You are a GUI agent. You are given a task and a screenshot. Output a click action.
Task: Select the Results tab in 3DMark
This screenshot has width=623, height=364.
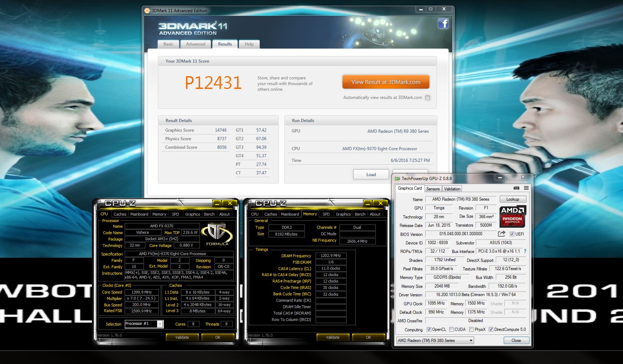pyautogui.click(x=225, y=44)
